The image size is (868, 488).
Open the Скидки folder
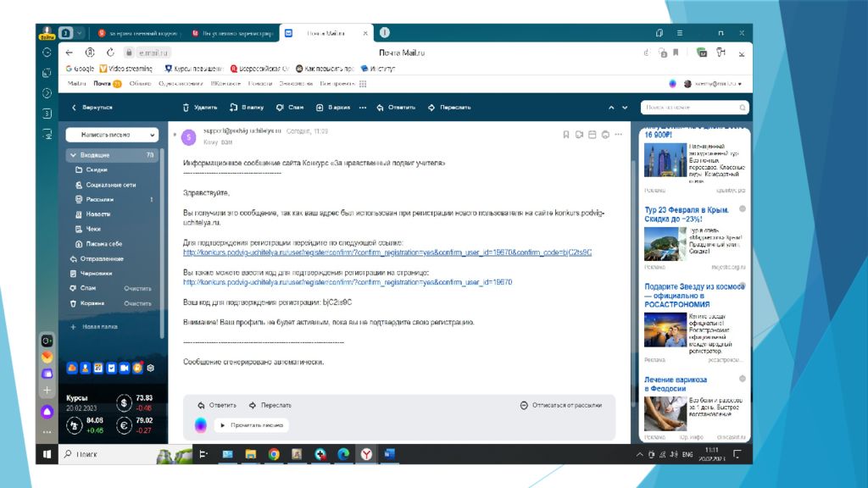point(97,169)
